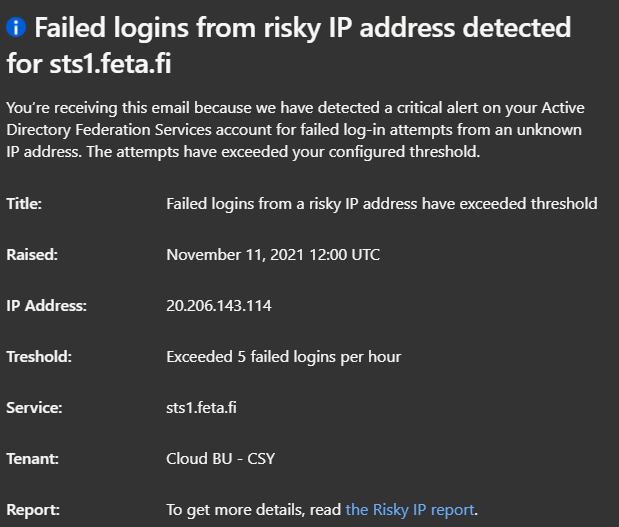619x527 pixels.
Task: Click the tenant value Cloud BU - CSY
Action: [x=220, y=459]
